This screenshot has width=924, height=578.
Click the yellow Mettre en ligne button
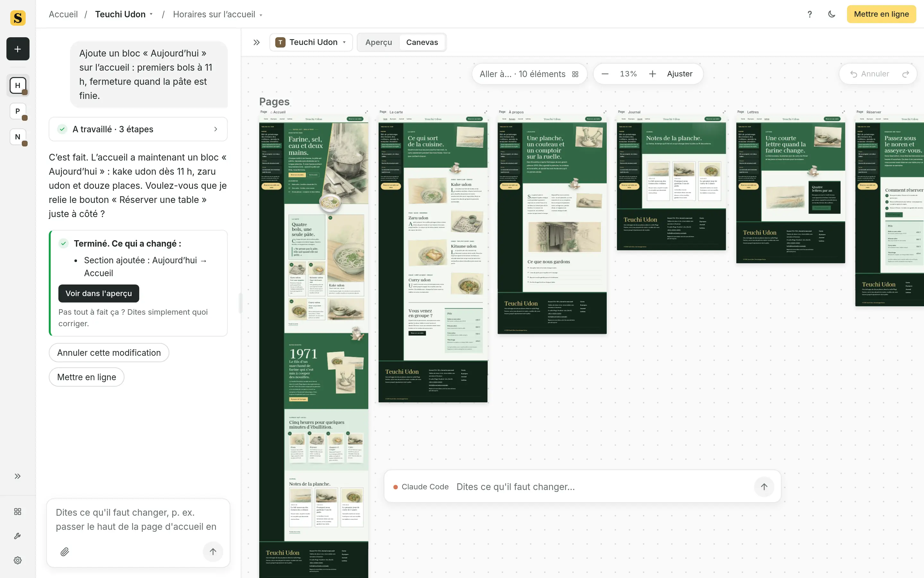881,14
